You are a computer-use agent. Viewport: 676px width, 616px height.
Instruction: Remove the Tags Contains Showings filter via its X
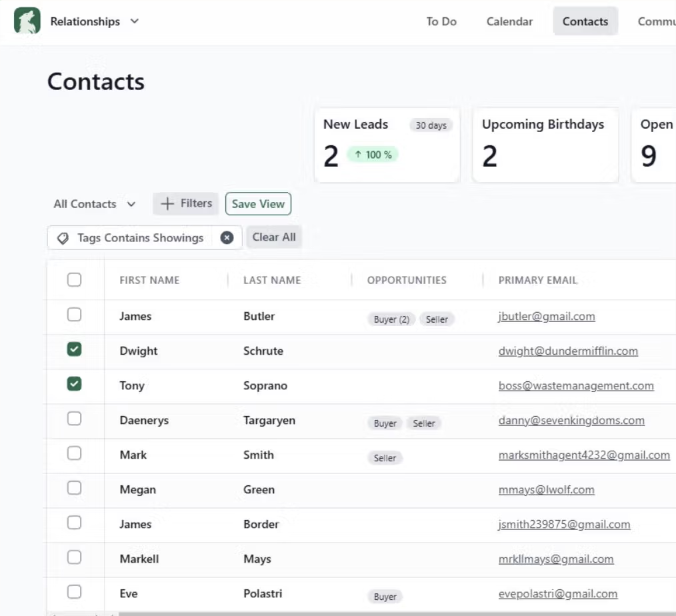point(227,237)
